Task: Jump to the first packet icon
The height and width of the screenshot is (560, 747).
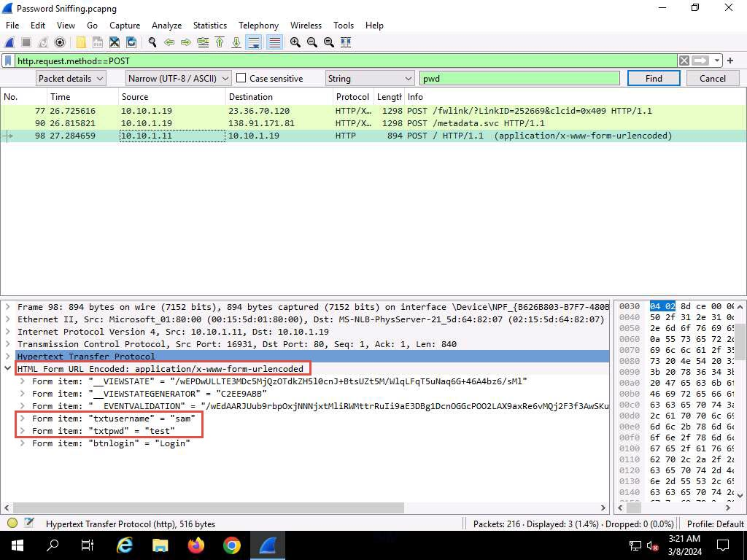Action: pyautogui.click(x=220, y=42)
